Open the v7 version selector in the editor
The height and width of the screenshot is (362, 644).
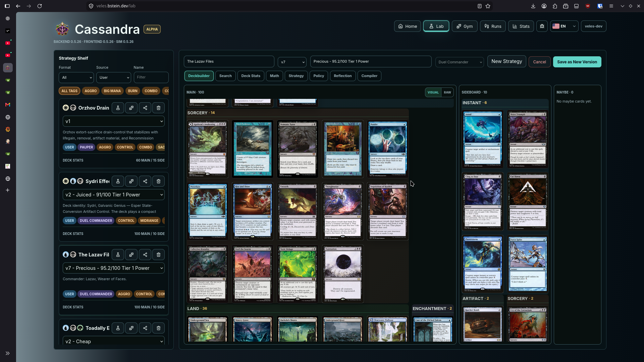(292, 62)
